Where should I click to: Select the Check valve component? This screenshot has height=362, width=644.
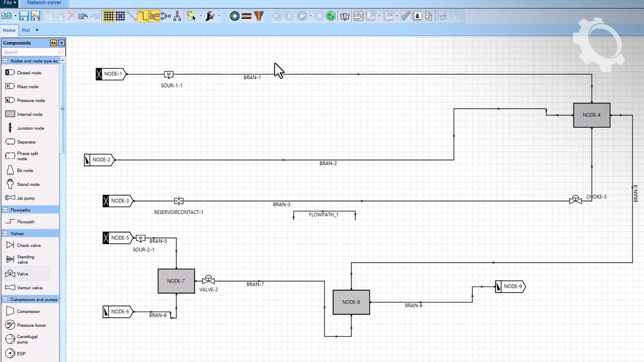[x=29, y=245]
